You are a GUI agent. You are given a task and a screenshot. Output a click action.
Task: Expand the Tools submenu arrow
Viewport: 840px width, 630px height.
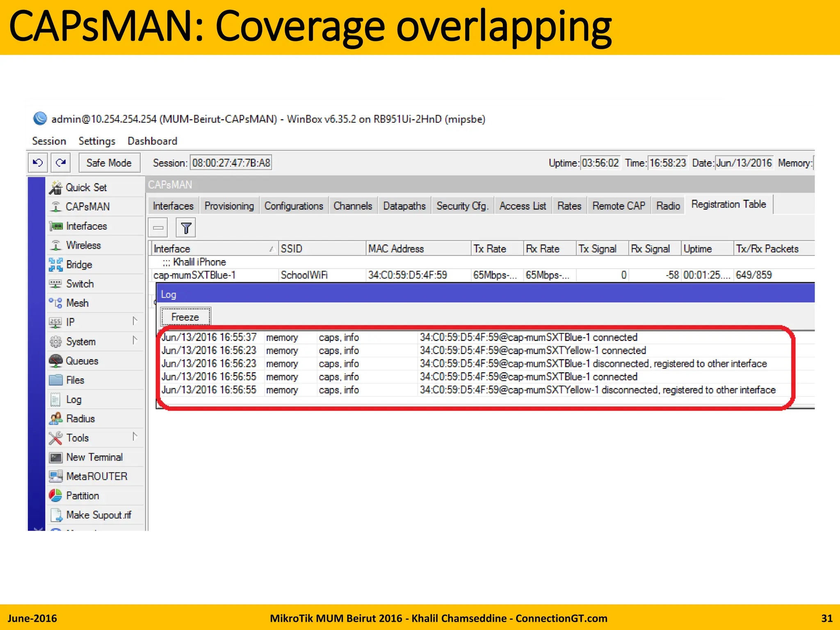click(135, 437)
